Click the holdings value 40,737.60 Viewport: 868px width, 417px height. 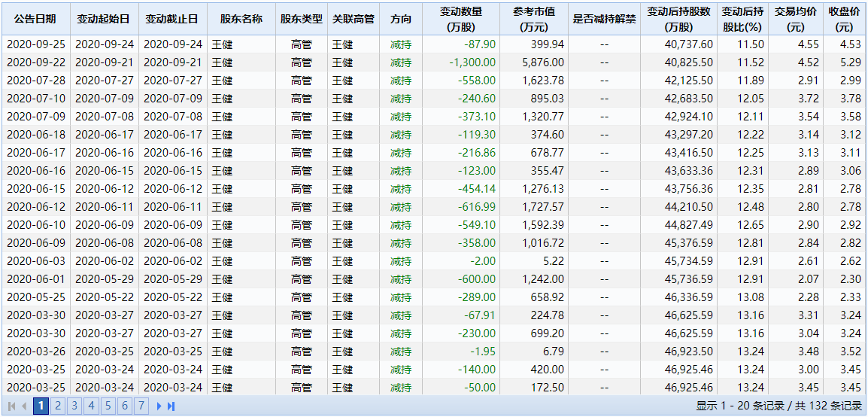[689, 45]
